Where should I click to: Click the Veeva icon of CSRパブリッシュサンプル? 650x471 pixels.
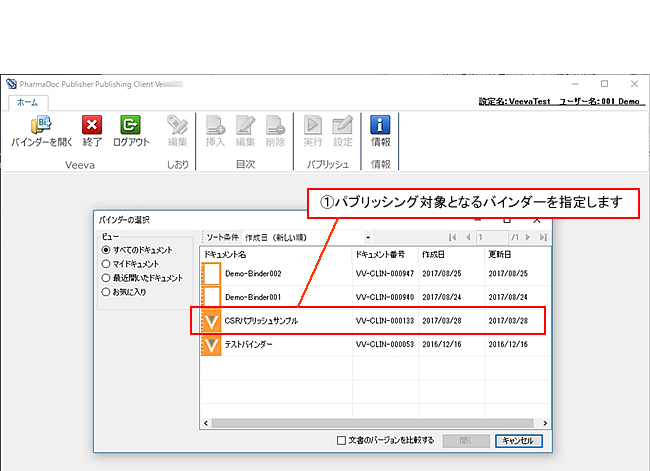pyautogui.click(x=211, y=320)
